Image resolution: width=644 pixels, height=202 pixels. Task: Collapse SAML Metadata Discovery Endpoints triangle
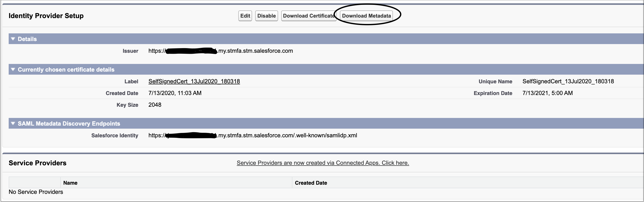(x=13, y=124)
